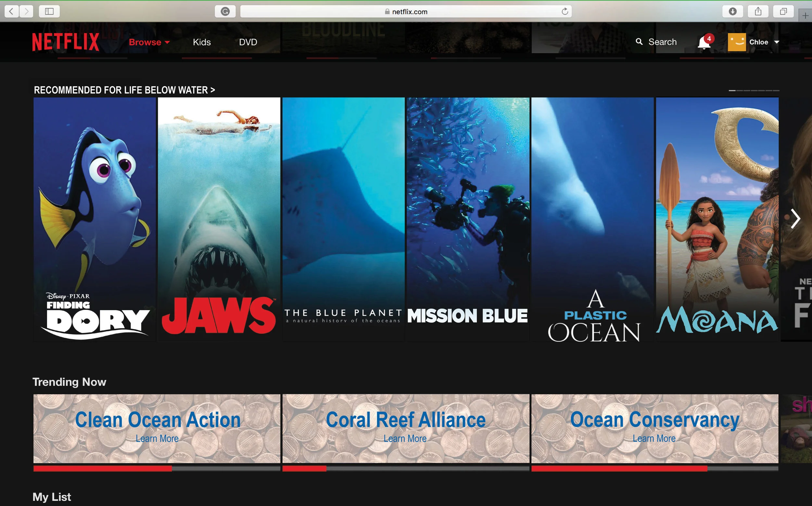Click the netflix.com address bar
This screenshot has width=812, height=506.
pyautogui.click(x=406, y=12)
